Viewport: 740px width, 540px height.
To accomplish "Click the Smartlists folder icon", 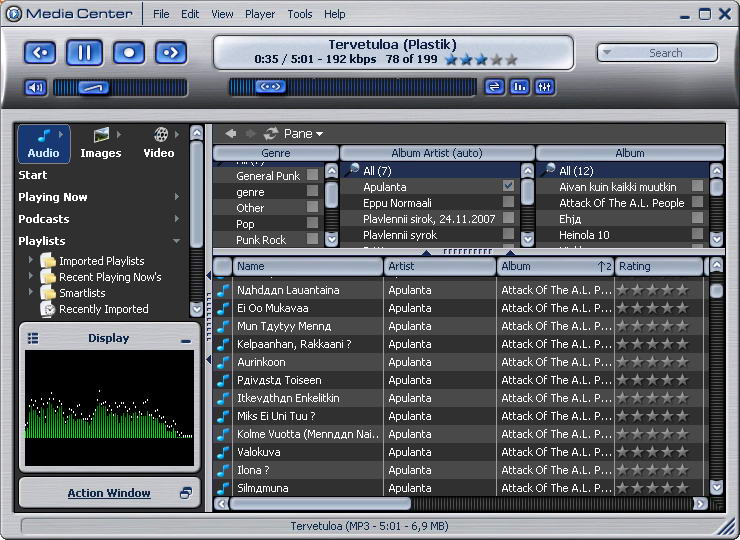I will (x=48, y=293).
